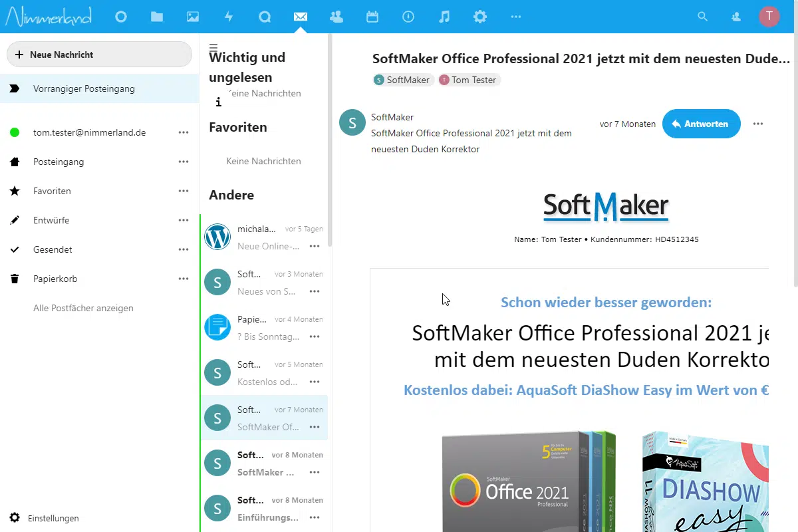
Task: Open the Music note app icon
Action: click(x=444, y=17)
